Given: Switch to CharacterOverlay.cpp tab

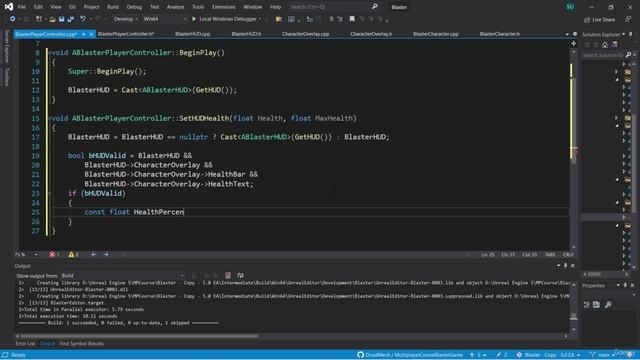Looking at the screenshot, I should (x=305, y=34).
